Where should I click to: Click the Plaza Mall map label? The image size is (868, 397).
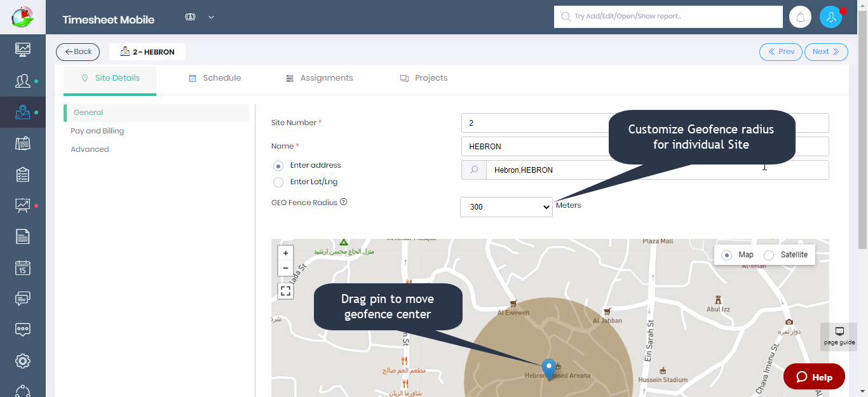658,241
